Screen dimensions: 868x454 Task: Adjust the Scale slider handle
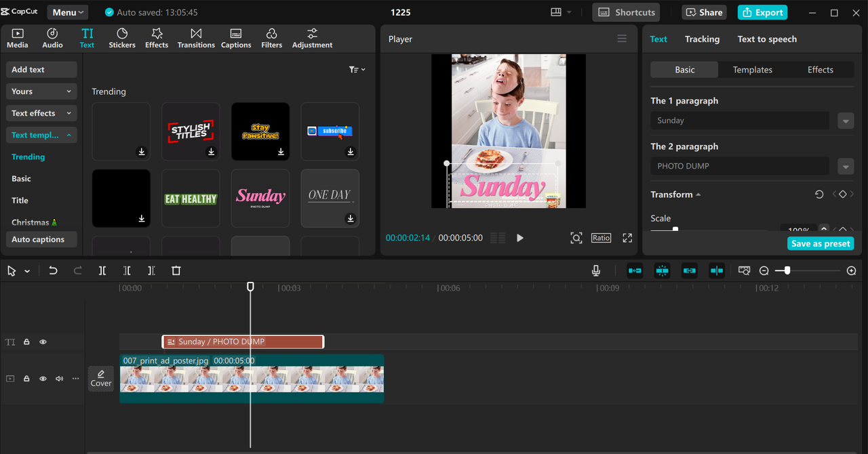coord(675,230)
